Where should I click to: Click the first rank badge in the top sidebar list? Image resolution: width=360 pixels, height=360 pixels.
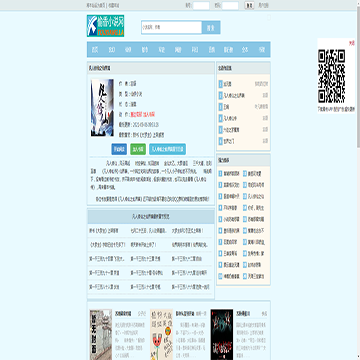pyautogui.click(x=220, y=84)
